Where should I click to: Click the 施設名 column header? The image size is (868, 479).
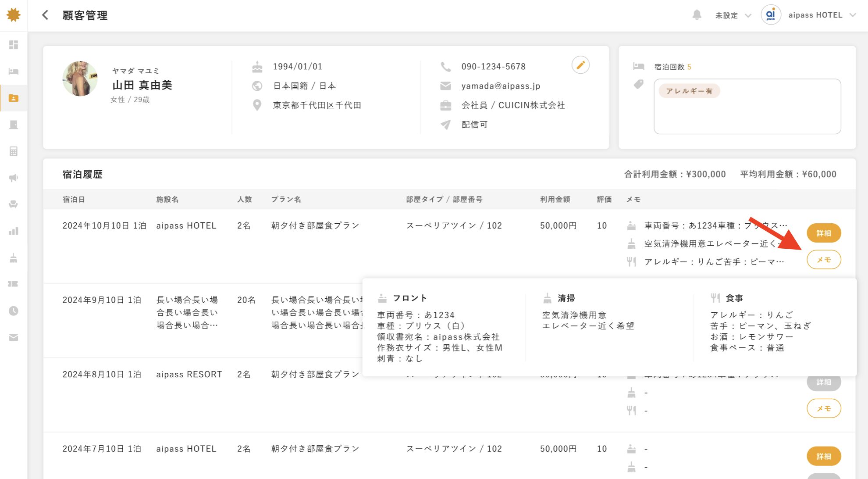tap(167, 200)
